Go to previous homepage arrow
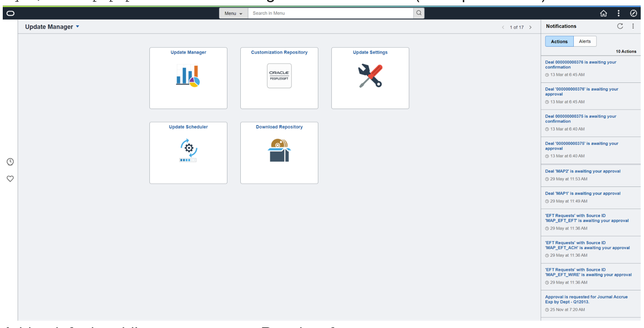 click(x=503, y=27)
